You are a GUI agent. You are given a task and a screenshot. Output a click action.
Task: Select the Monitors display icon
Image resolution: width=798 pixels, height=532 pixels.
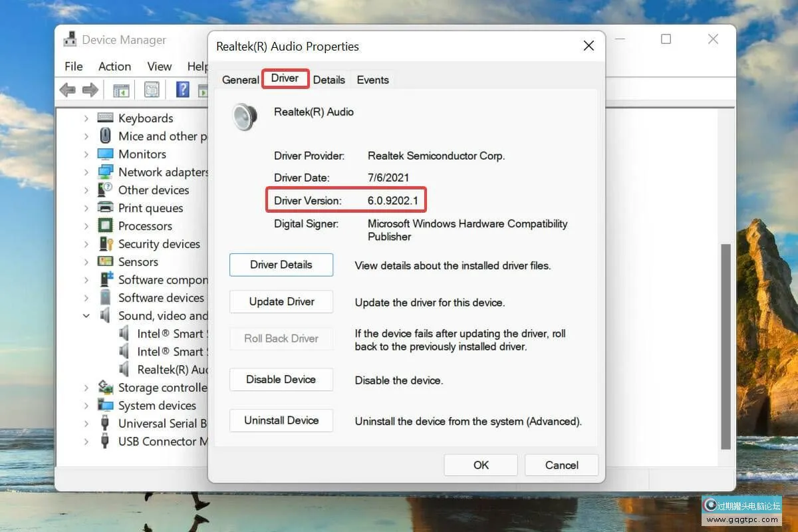105,154
